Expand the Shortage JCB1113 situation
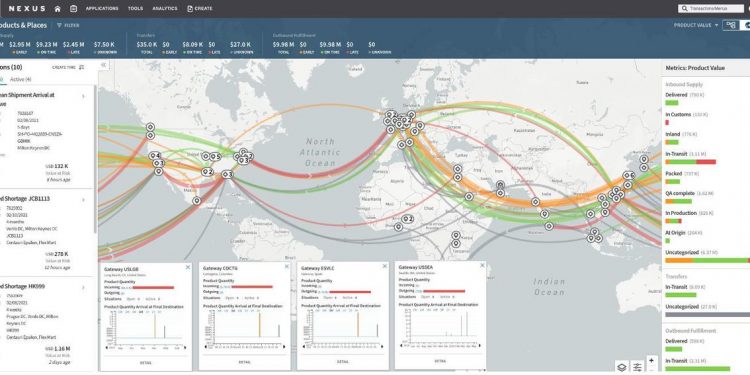Viewport: 750px width, 375px height. (x=83, y=199)
